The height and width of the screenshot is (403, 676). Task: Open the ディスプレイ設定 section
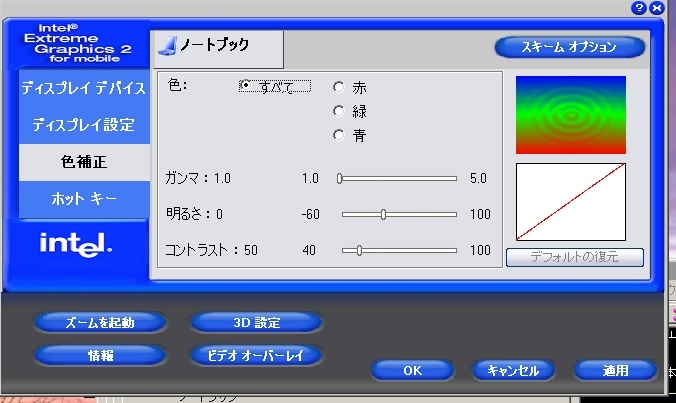(84, 125)
